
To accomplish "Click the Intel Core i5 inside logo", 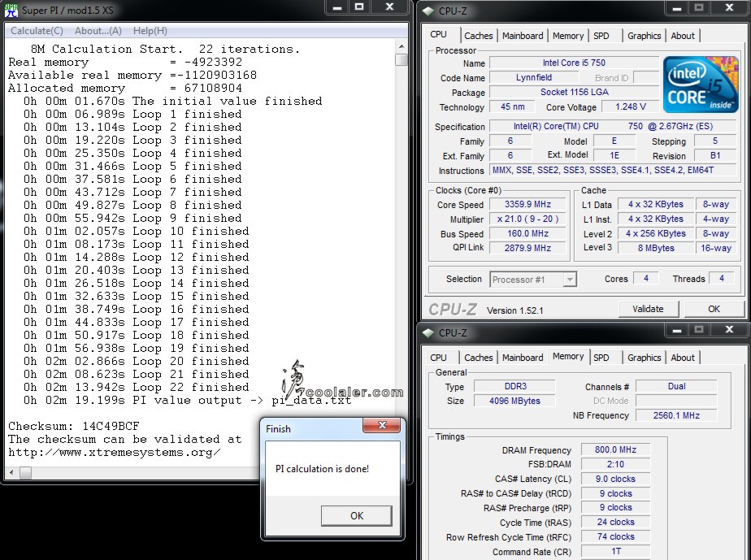I will tap(700, 85).
